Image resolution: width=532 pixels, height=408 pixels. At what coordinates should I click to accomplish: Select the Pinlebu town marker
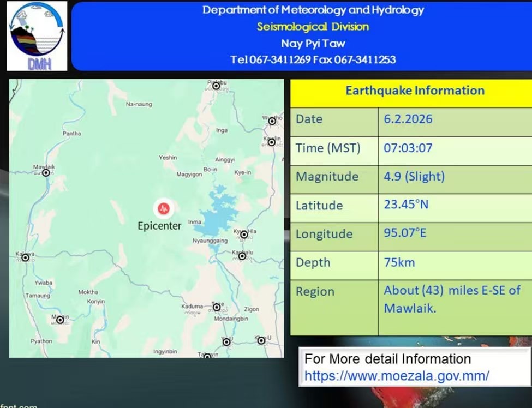[216, 86]
